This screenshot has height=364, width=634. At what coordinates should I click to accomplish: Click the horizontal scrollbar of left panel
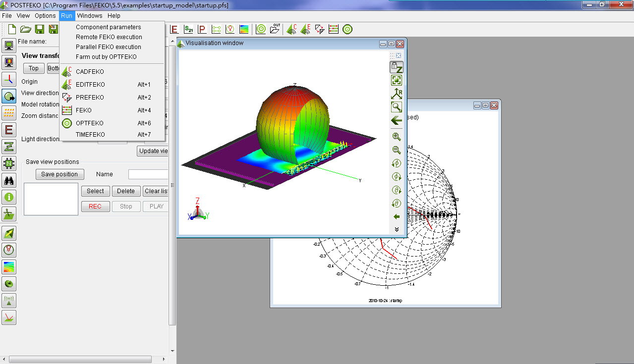pos(79,360)
